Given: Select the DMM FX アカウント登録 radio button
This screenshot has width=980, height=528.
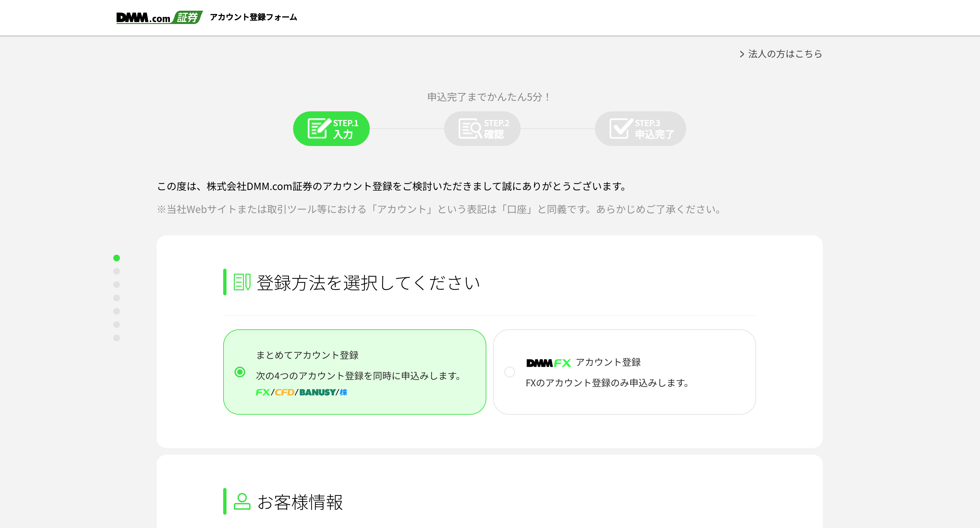Looking at the screenshot, I should [509, 372].
